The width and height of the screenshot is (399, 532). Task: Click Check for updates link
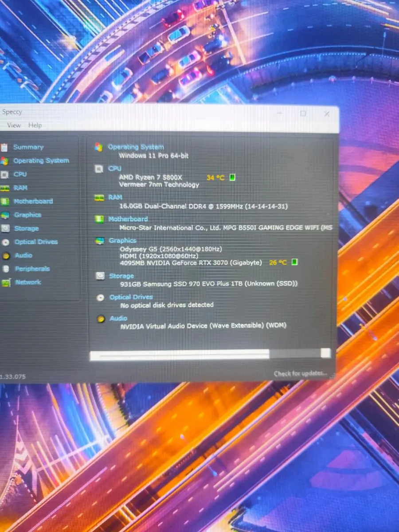click(301, 374)
